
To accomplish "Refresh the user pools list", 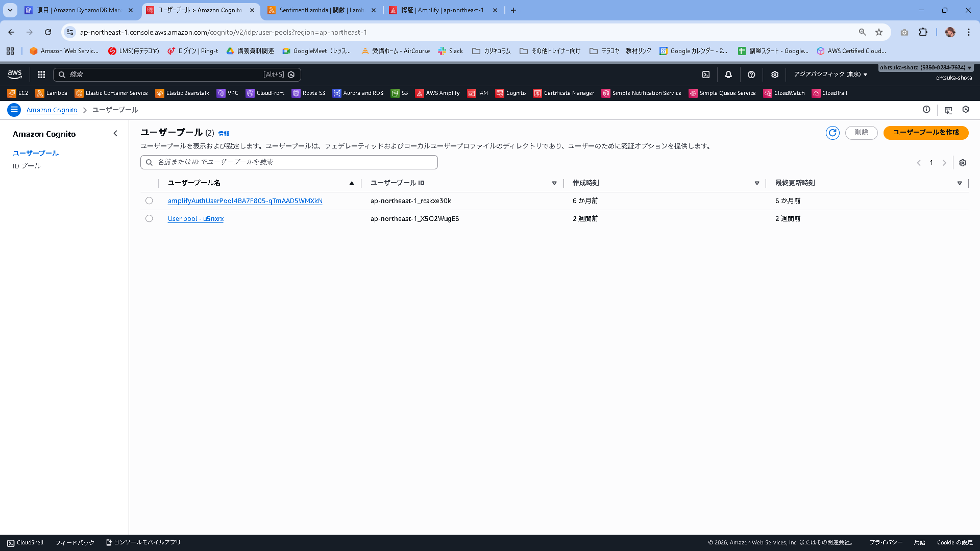I will point(832,133).
